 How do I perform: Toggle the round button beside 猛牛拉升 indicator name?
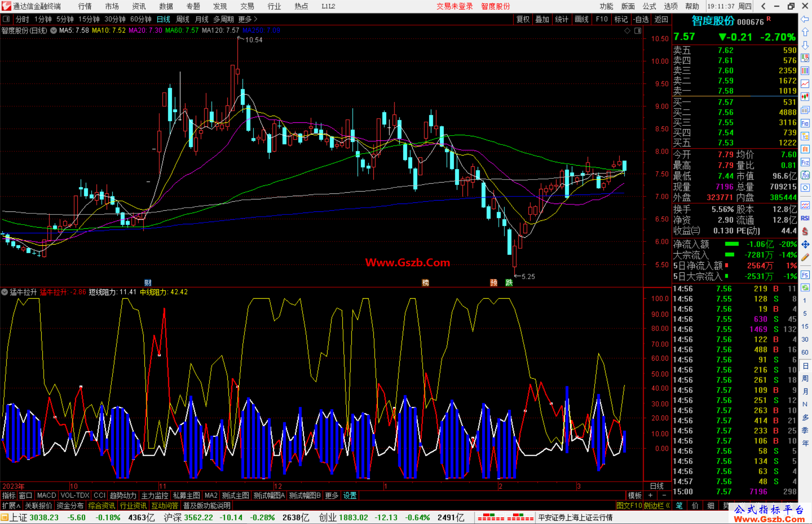tap(5, 292)
